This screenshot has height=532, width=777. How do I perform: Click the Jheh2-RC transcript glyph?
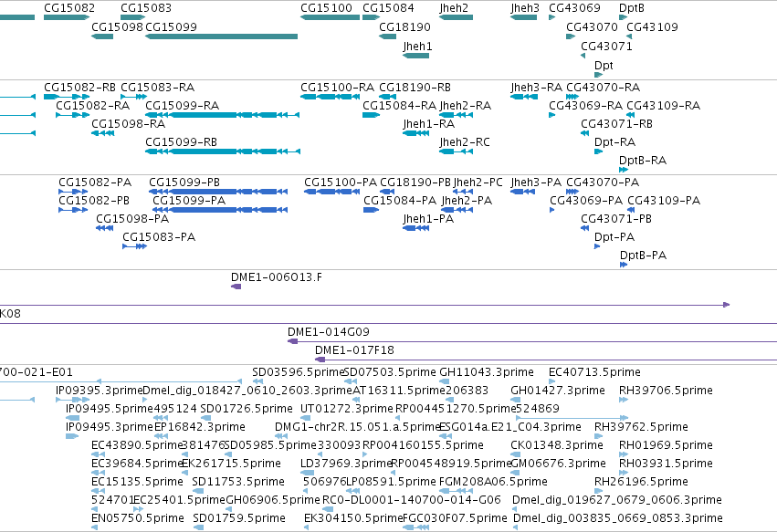click(456, 151)
